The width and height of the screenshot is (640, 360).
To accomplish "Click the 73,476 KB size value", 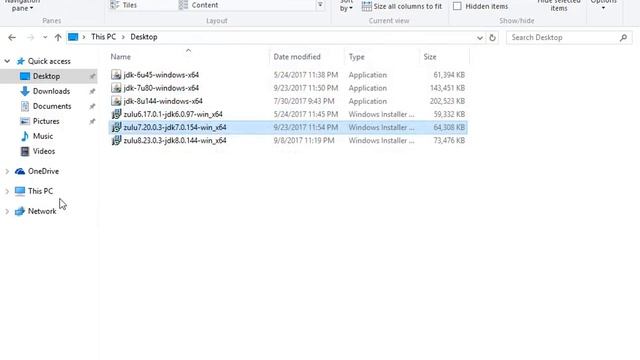I will [x=449, y=140].
